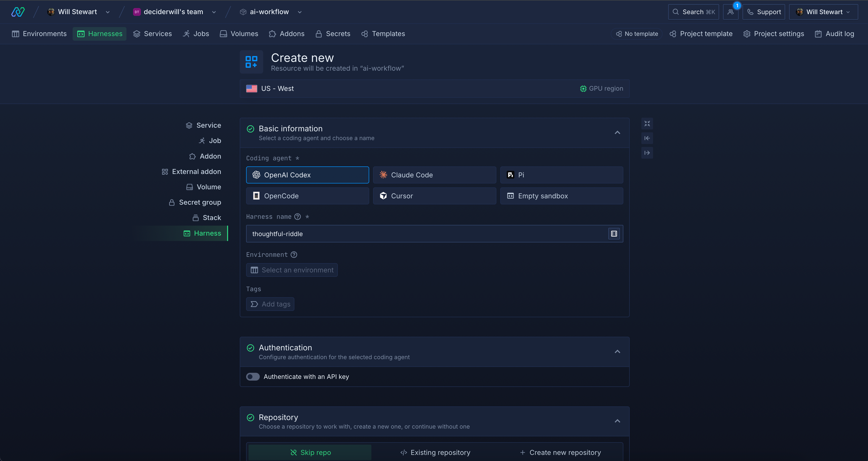Click the Environment help icon
This screenshot has width=868, height=461.
pos(294,255)
